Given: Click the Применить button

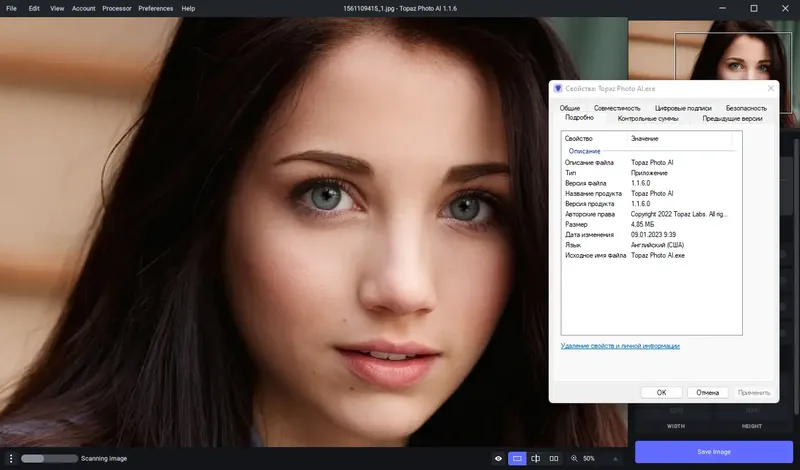Looking at the screenshot, I should point(754,392).
